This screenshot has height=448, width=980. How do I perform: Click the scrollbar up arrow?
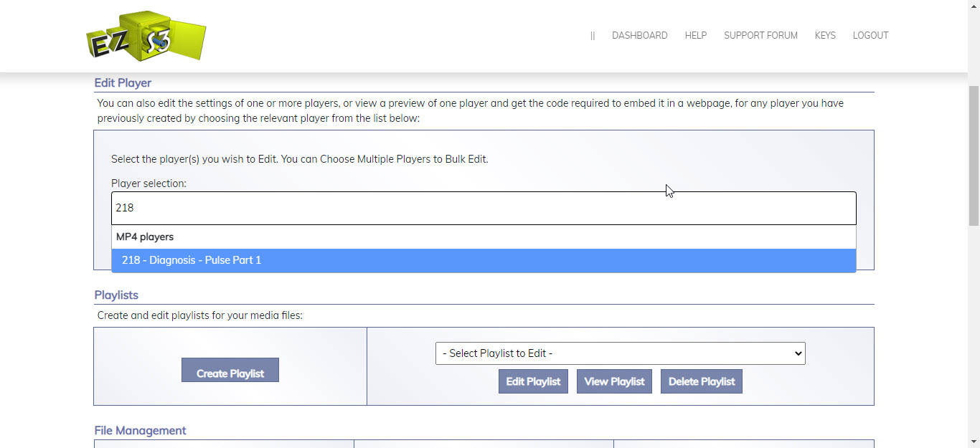point(974,6)
